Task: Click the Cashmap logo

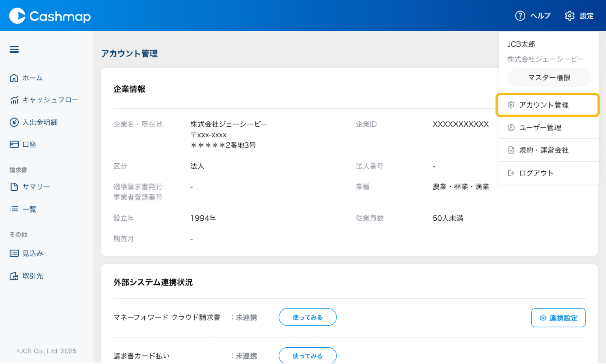Action: point(50,16)
